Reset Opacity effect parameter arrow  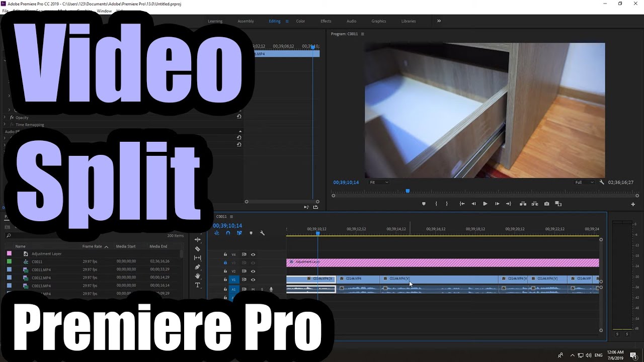click(x=239, y=116)
